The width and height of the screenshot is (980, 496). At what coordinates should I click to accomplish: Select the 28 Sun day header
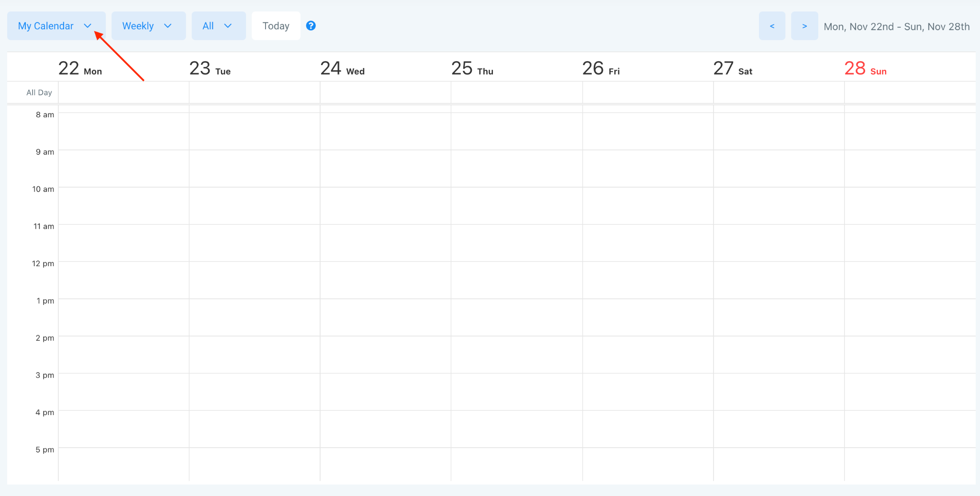866,68
